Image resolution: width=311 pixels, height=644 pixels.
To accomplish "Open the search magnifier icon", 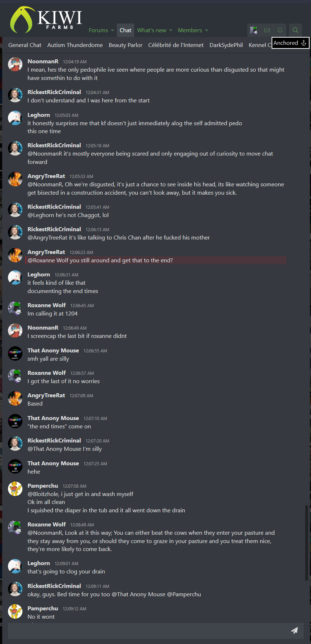I will pyautogui.click(x=295, y=30).
